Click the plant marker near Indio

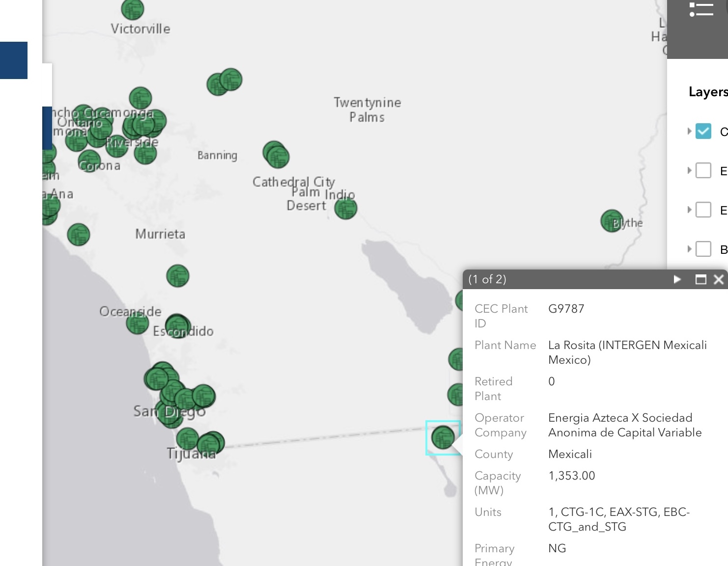point(346,208)
